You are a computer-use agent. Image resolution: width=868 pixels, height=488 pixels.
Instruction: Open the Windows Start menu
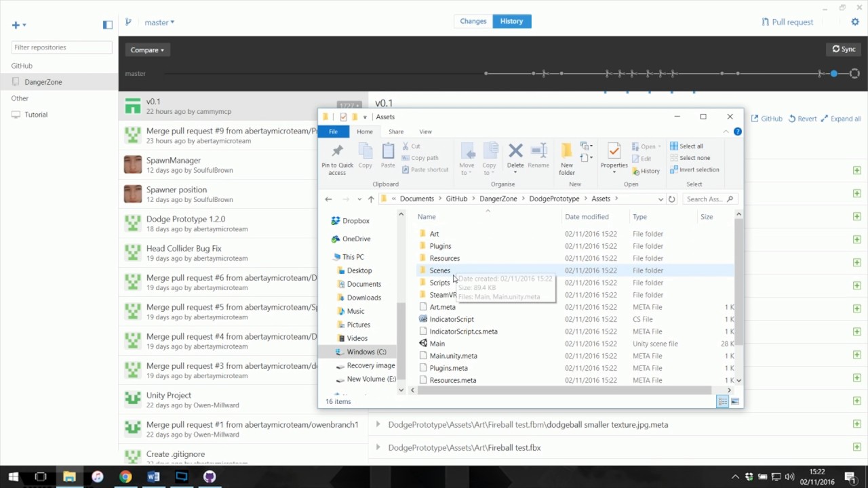point(13,476)
